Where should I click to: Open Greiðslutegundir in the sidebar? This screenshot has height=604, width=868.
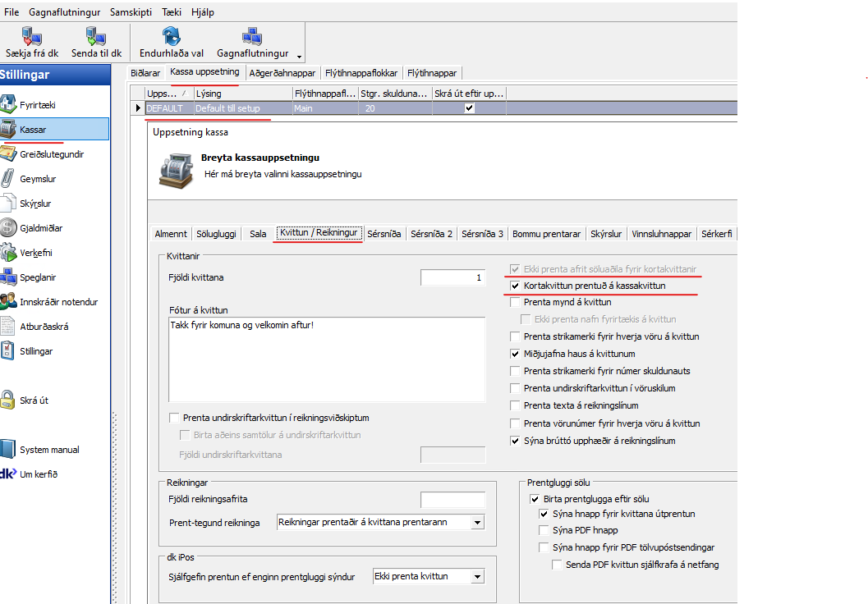click(x=9, y=154)
